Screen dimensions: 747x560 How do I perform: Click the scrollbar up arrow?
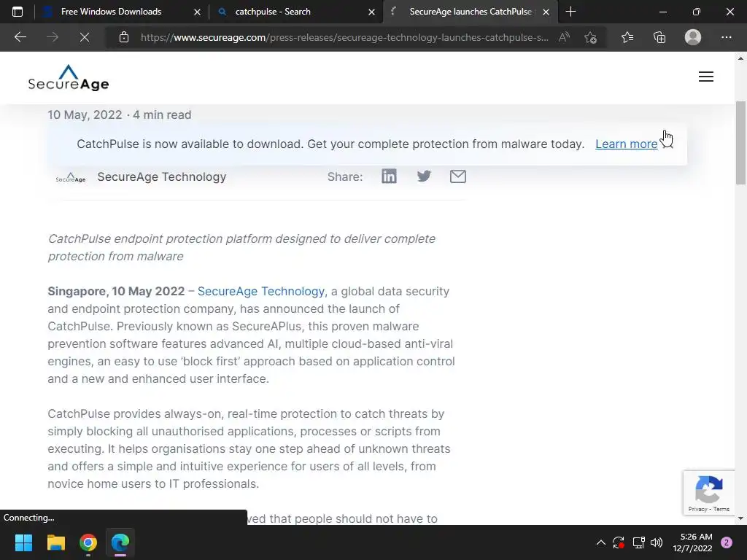click(x=740, y=58)
